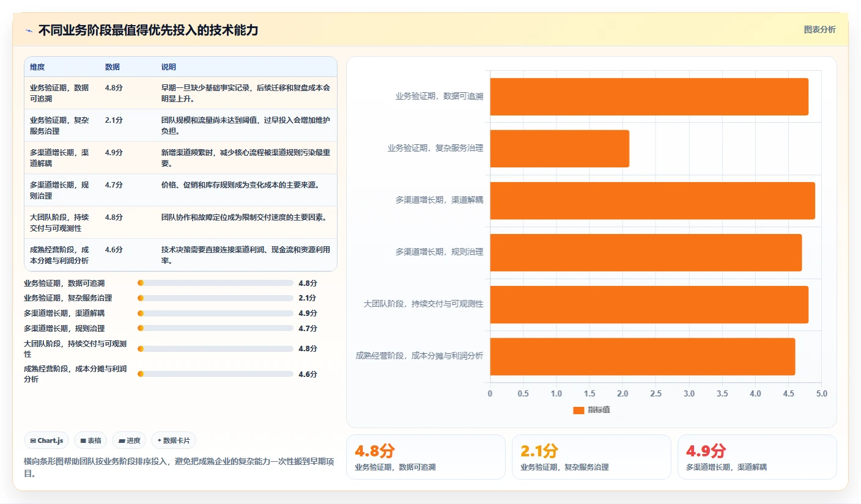Click the description starting 早期一旦缺少基础事实记录
This screenshot has width=861, height=504.
coord(246,93)
